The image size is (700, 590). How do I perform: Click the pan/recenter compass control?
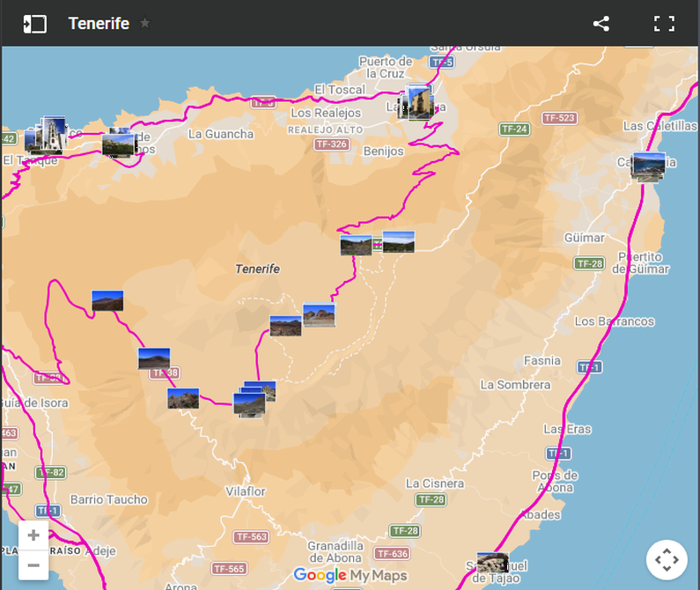[x=667, y=560]
